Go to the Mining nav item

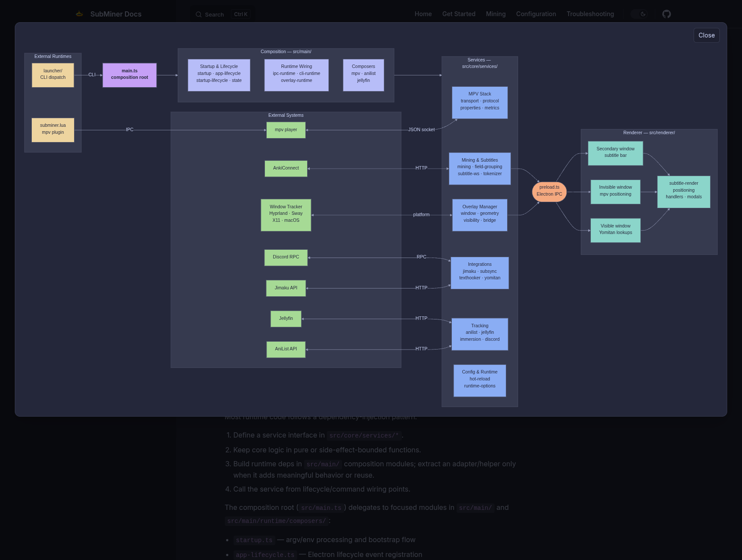[495, 14]
